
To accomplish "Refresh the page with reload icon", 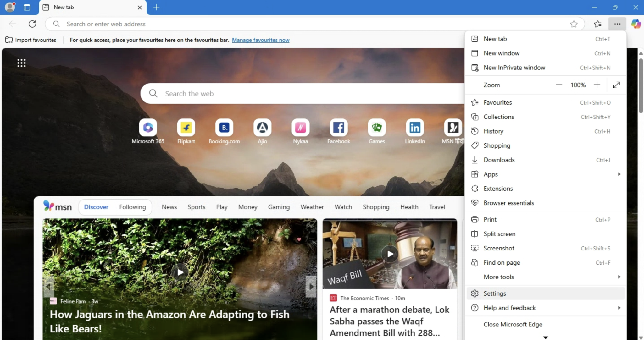I will point(32,24).
